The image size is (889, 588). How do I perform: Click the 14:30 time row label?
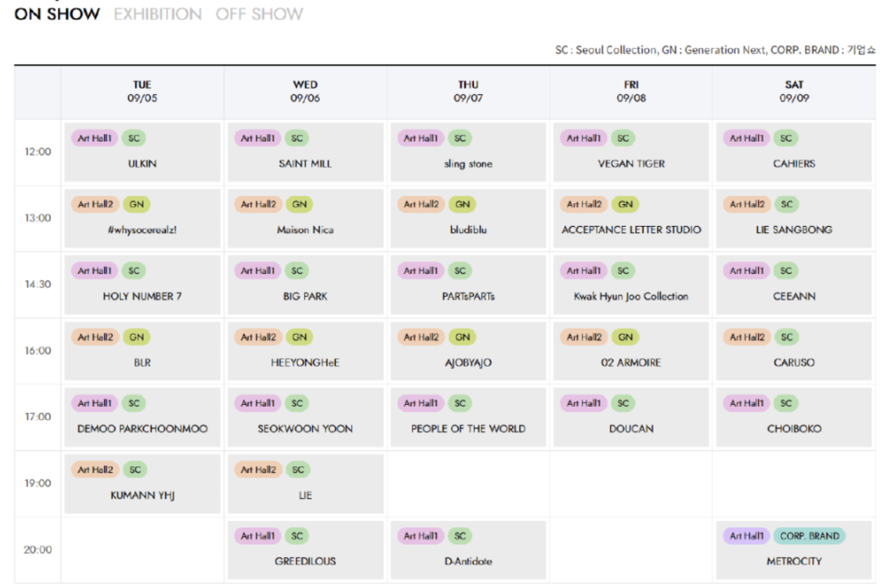38,285
